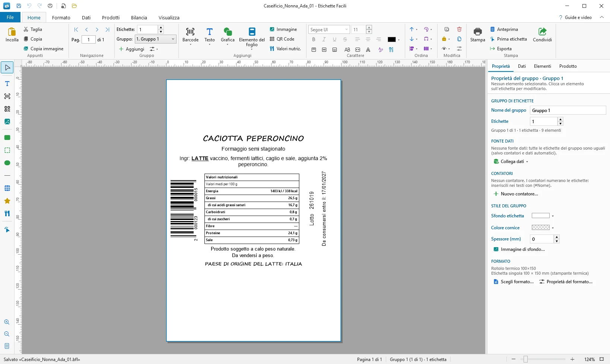Image resolution: width=610 pixels, height=364 pixels.
Task: Open Sfondo etichetta color dropdown arrow
Action: click(553, 216)
